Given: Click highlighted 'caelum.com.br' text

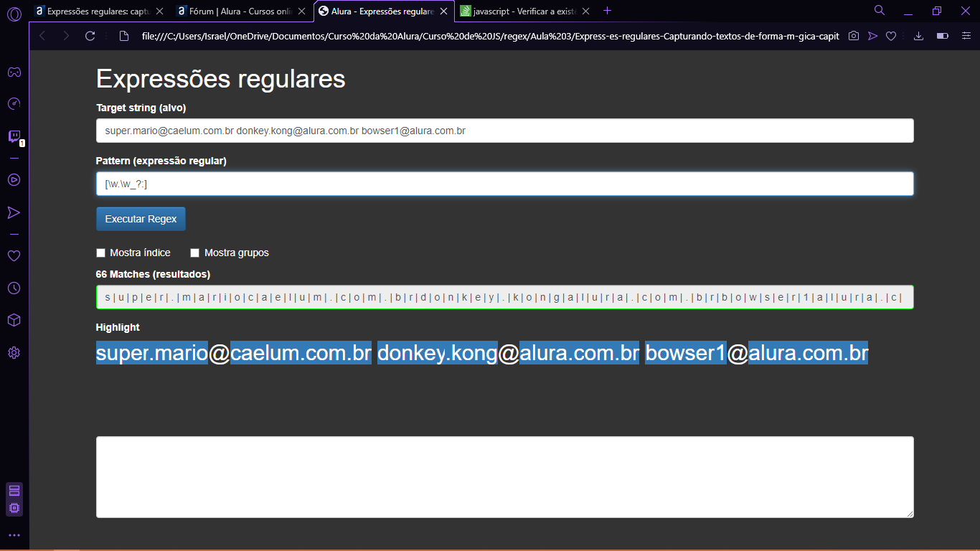Looking at the screenshot, I should coord(301,353).
